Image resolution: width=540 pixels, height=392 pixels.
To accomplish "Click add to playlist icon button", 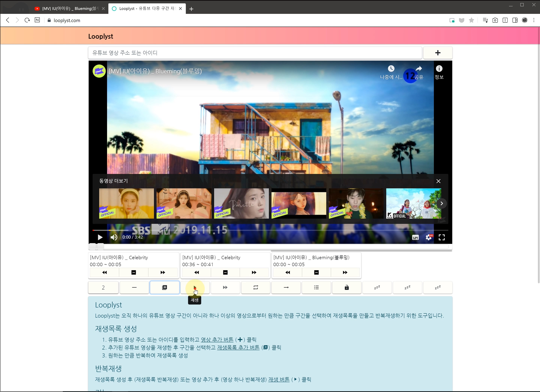I will click(164, 287).
